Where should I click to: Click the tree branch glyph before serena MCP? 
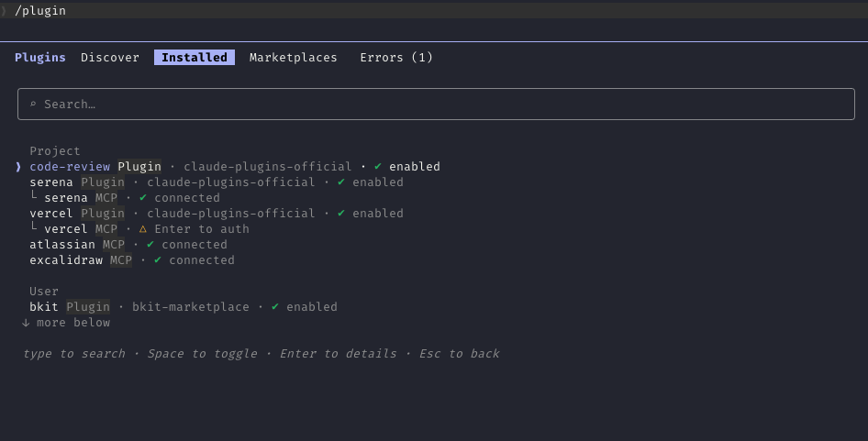point(33,196)
